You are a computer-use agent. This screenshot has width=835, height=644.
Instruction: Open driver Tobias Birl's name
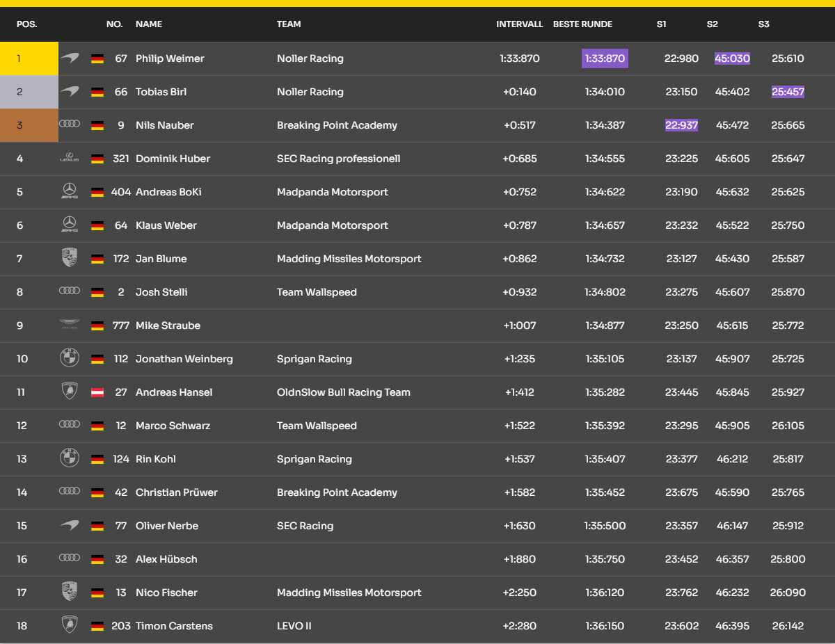click(x=161, y=92)
